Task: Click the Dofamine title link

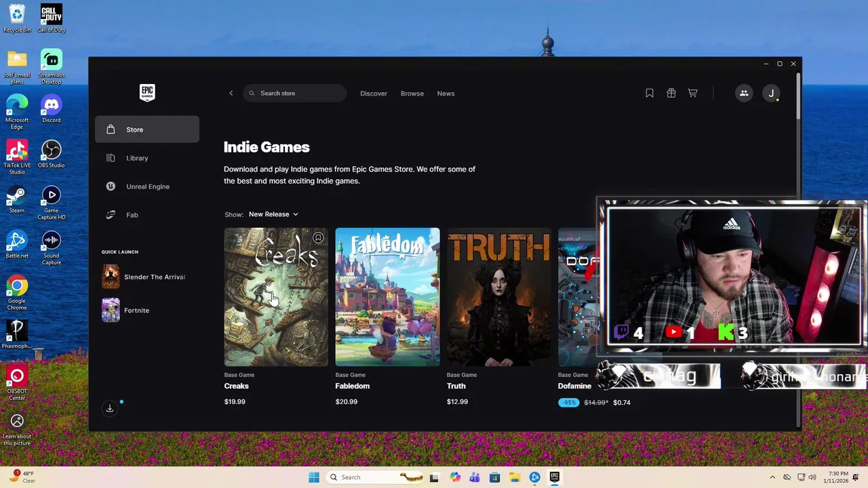Action: tap(574, 386)
